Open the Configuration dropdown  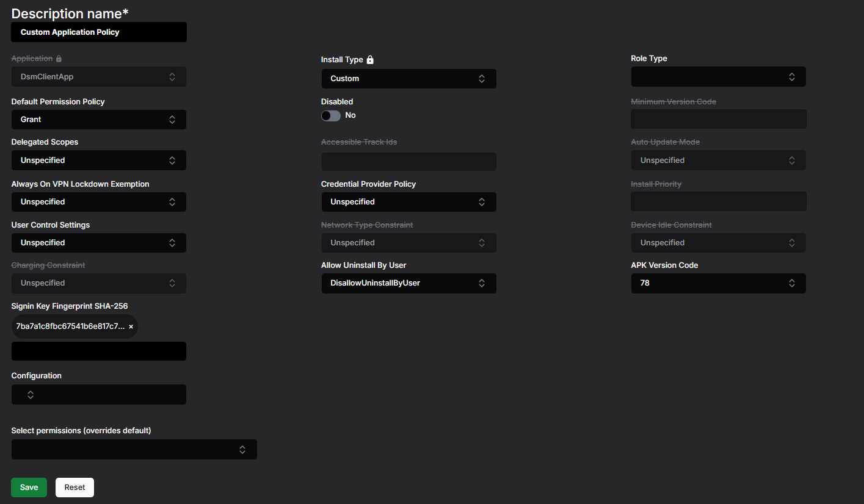tap(99, 395)
